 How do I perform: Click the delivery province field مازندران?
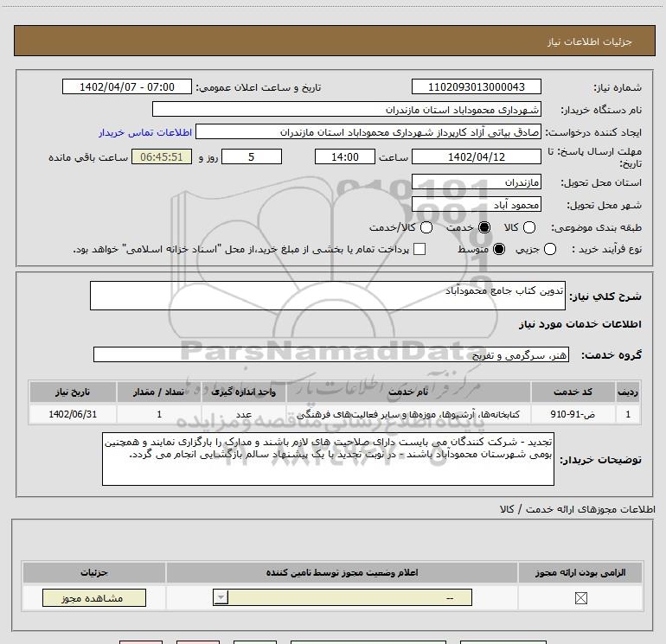pyautogui.click(x=476, y=182)
